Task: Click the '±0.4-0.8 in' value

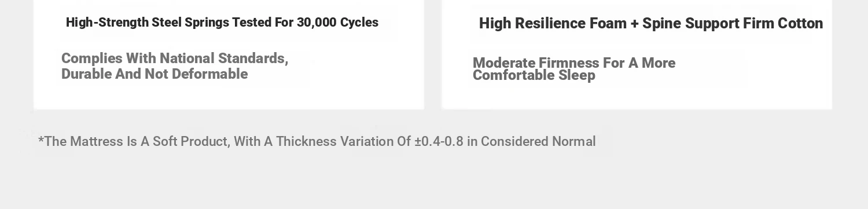Action: pyautogui.click(x=446, y=142)
